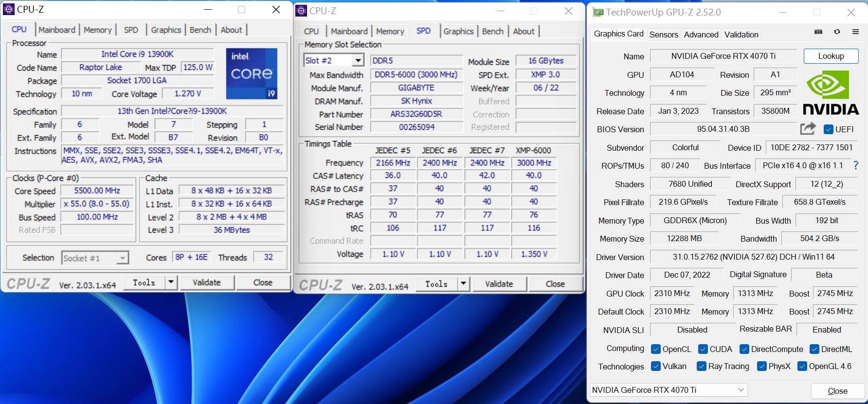868x404 pixels.
Task: Click Max Bandwidth DDR5-6000 (3000 MHz) value
Action: (416, 74)
